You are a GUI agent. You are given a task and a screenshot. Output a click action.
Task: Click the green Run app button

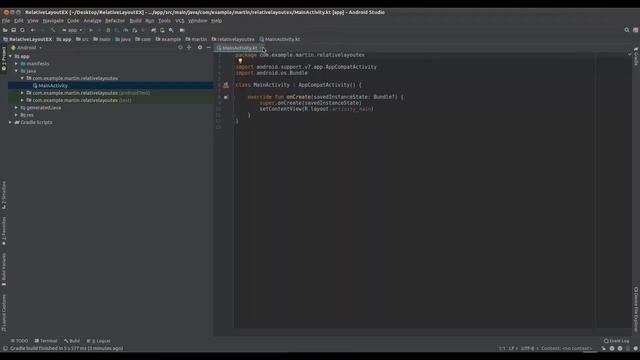[91, 30]
